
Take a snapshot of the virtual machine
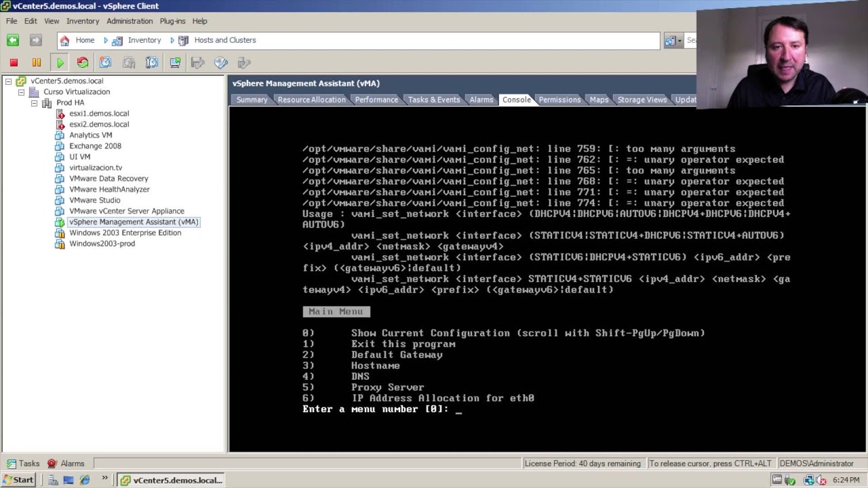coord(106,62)
